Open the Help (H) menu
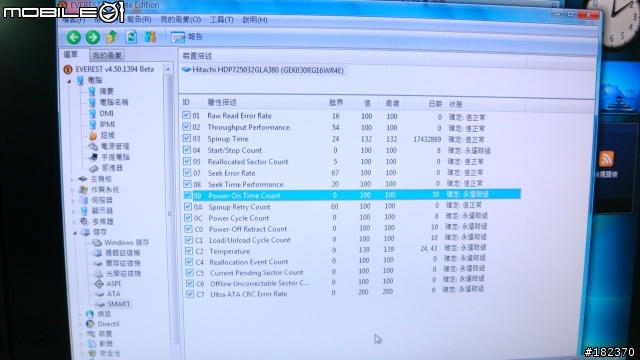 point(255,20)
